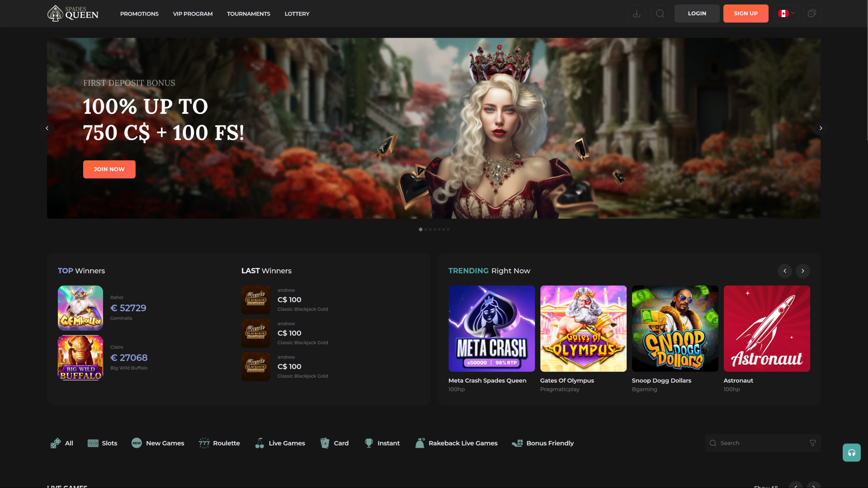Click the All games dice icon
Image resolution: width=868 pixels, height=488 pixels.
(56, 443)
